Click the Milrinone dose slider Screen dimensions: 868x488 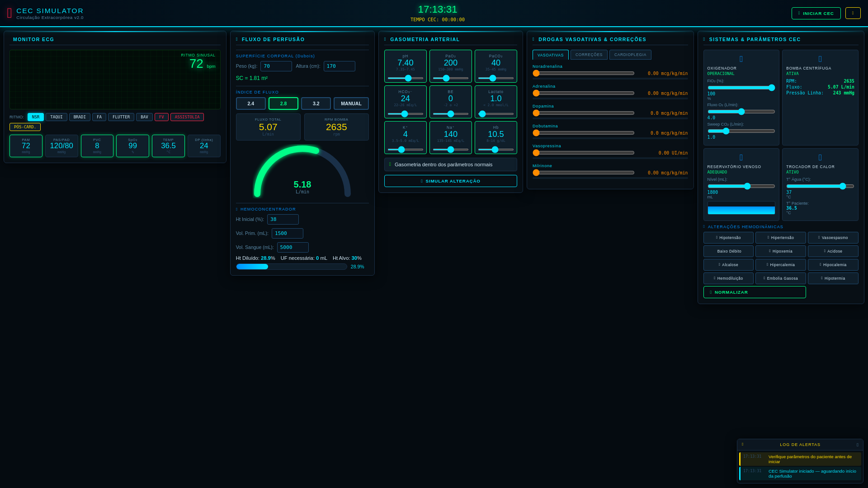(584, 173)
